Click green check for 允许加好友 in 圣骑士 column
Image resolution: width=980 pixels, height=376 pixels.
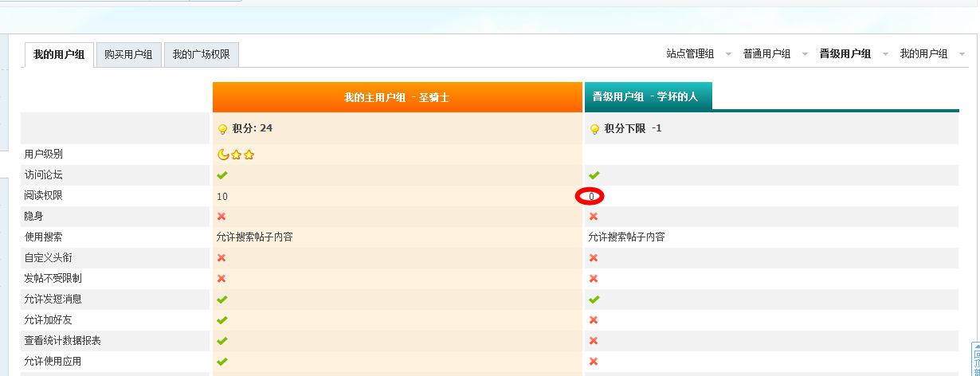221,320
